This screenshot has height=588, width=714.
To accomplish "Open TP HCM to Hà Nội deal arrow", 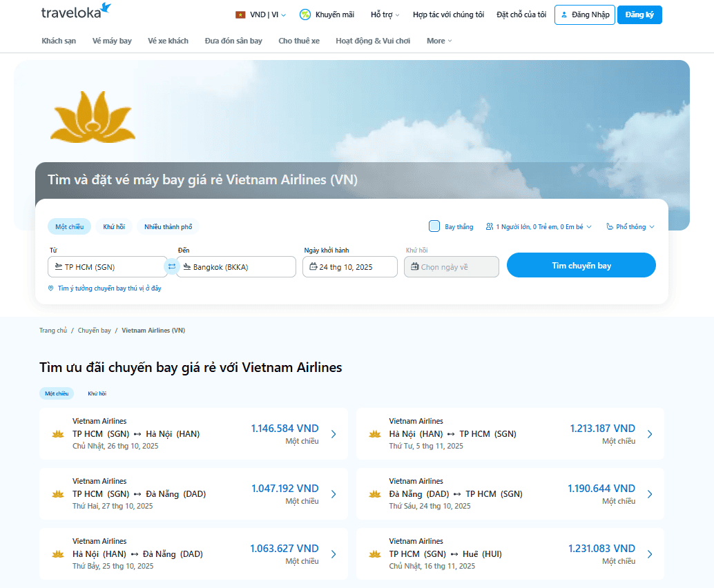I will click(x=334, y=434).
